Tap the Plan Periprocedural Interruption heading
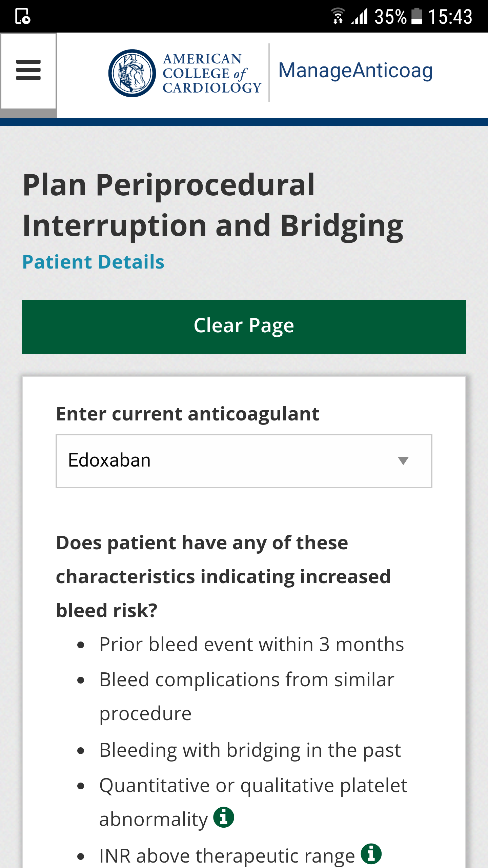The height and width of the screenshot is (868, 488). tap(213, 205)
